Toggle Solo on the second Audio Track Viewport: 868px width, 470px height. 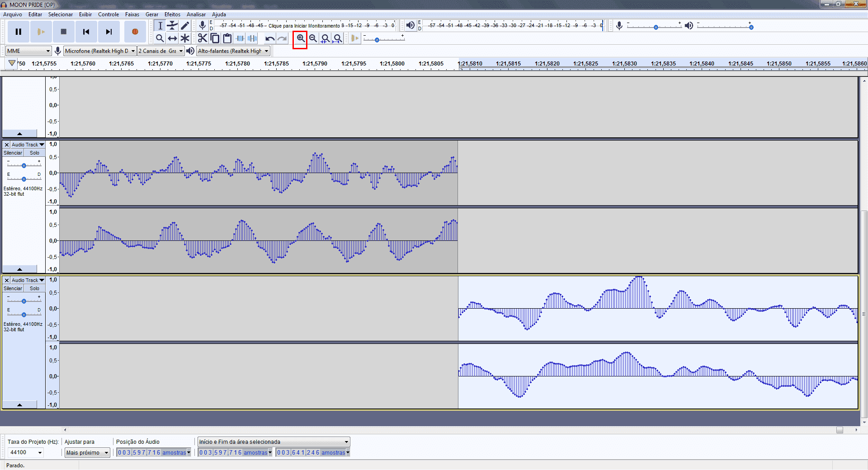pyautogui.click(x=34, y=153)
